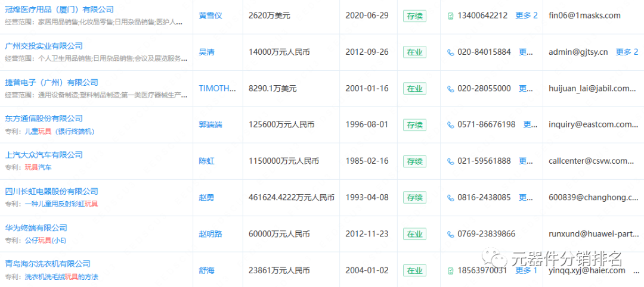Screen dimensions: 644x287
Task: Open legal representative 赵勇
Action: pyautogui.click(x=206, y=198)
